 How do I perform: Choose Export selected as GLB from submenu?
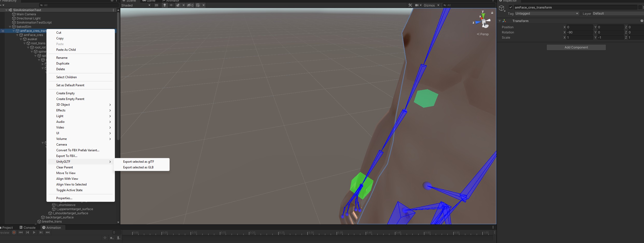[x=138, y=167]
